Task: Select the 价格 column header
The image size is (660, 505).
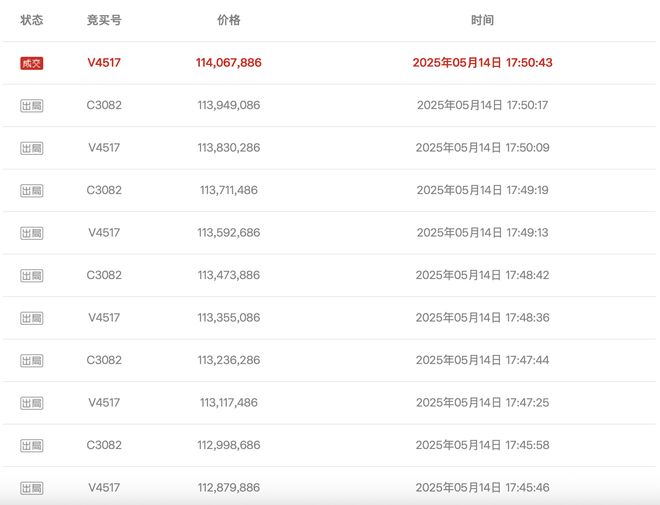Action: [229, 20]
